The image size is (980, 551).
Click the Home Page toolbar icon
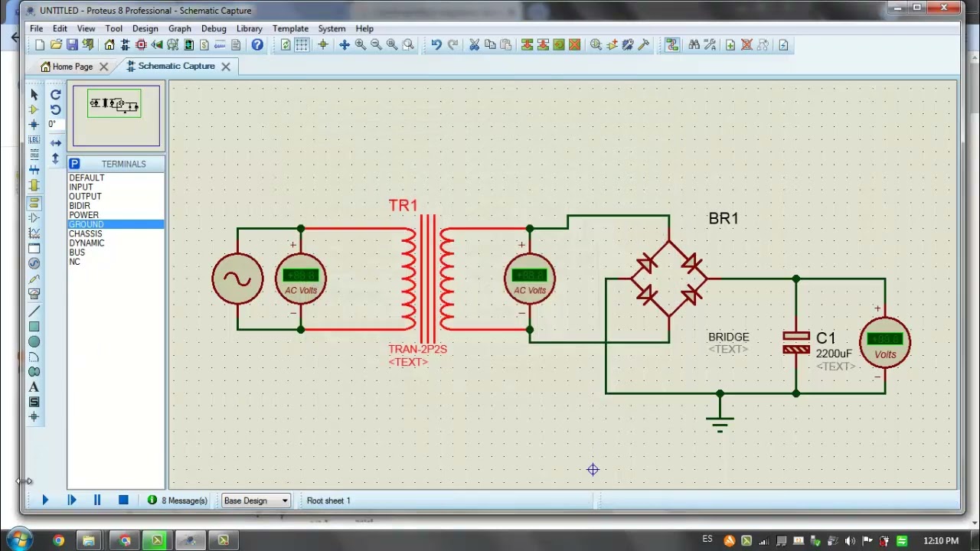click(109, 45)
